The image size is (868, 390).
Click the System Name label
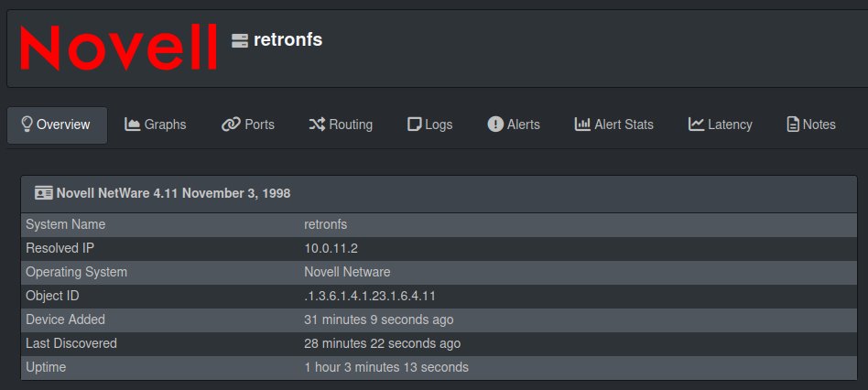(65, 224)
